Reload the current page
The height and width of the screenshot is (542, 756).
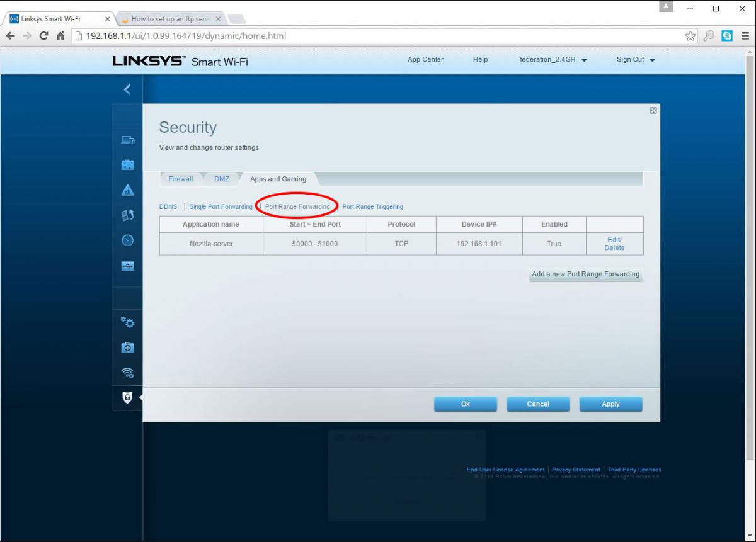click(x=43, y=36)
